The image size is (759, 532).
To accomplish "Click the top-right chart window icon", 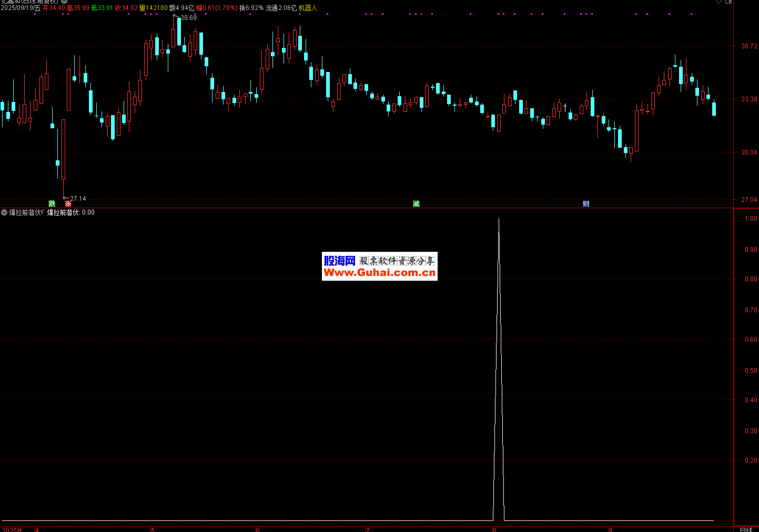I will click(x=728, y=2).
